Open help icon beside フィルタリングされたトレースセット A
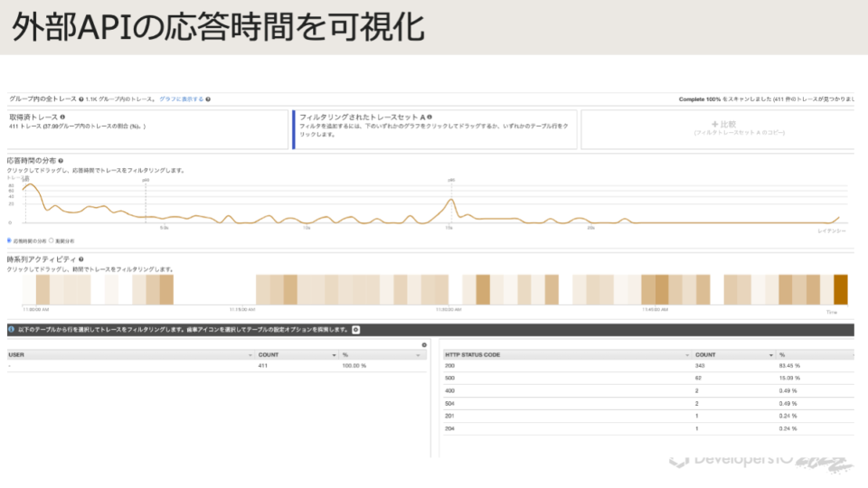 (429, 117)
